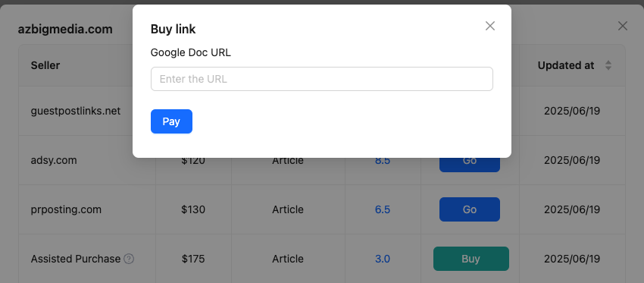Viewport: 644px width, 283px height.
Task: Select the guestpostlinks.net seller name
Action: point(76,111)
